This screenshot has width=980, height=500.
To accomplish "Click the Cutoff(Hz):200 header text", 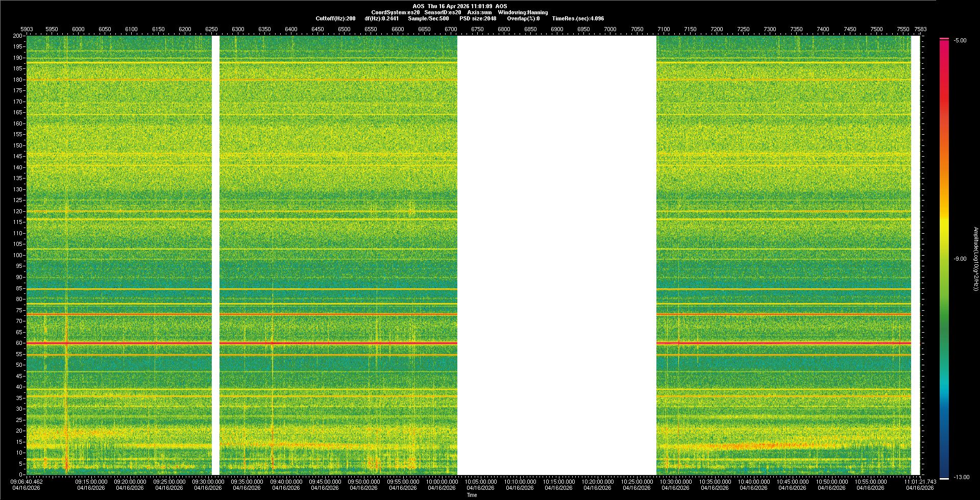I will (335, 18).
